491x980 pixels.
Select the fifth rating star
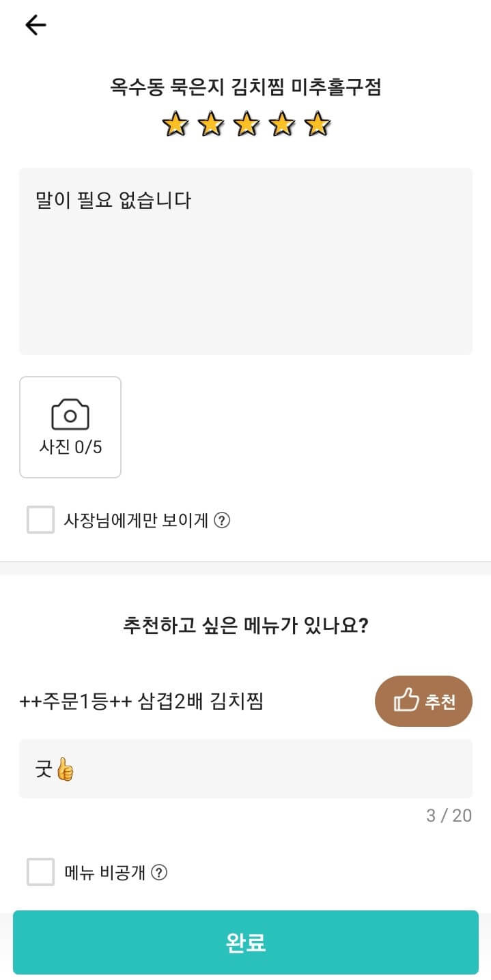315,124
